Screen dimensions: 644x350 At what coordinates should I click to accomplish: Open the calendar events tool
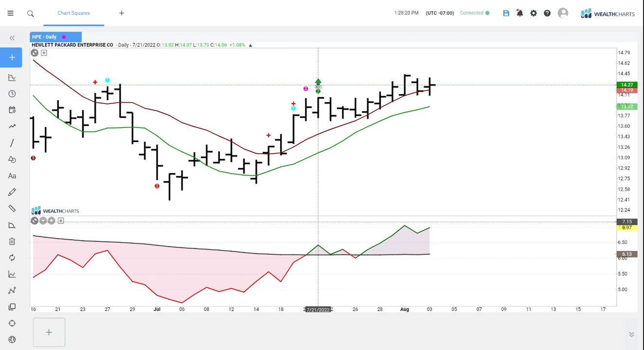tap(12, 110)
